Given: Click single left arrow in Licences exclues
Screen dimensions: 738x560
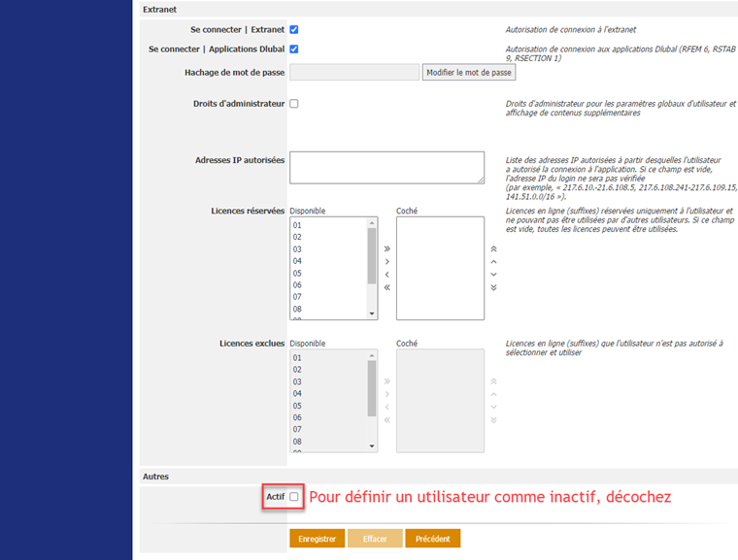Looking at the screenshot, I should tap(386, 407).
